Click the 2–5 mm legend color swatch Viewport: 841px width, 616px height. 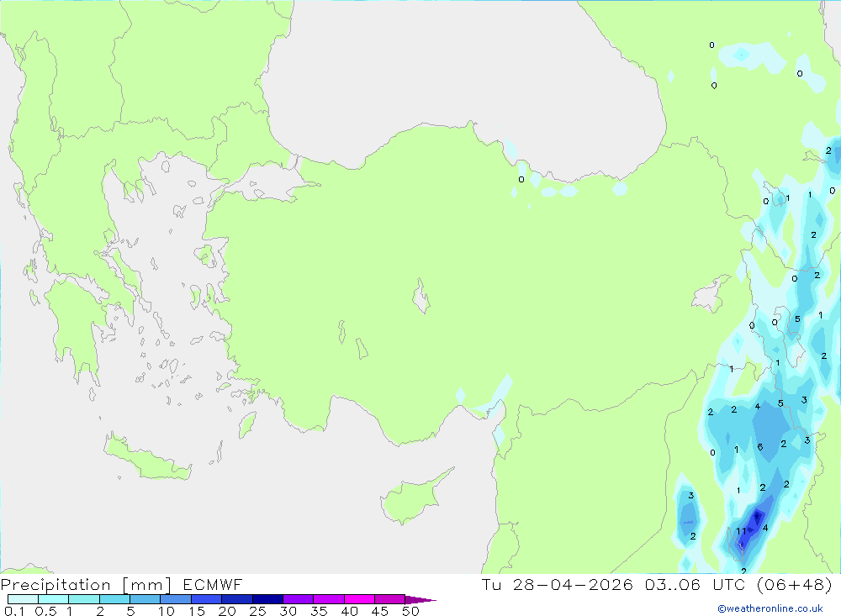(114, 599)
